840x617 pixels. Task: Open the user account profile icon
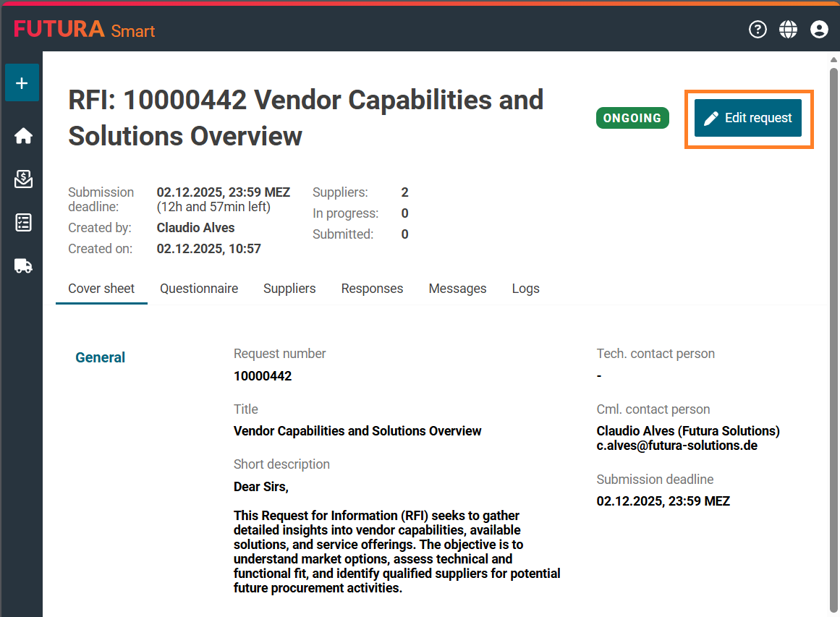point(819,30)
